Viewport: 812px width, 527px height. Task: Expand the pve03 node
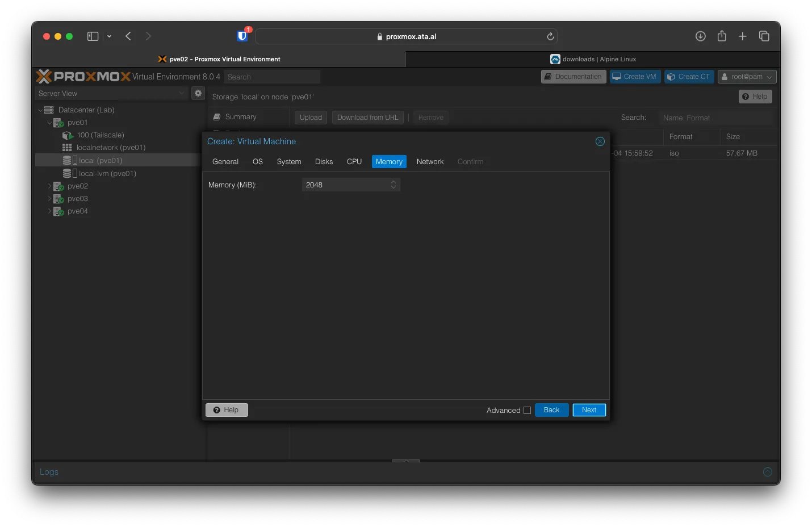(x=49, y=199)
